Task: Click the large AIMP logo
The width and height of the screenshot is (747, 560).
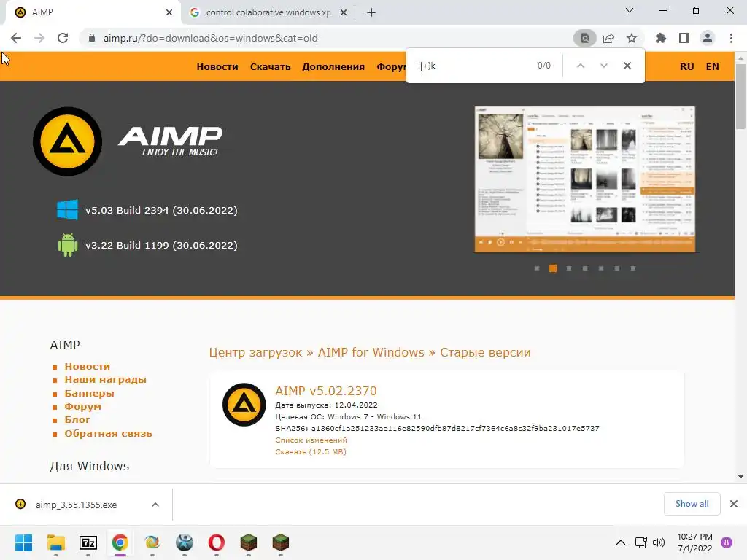Action: [68, 141]
